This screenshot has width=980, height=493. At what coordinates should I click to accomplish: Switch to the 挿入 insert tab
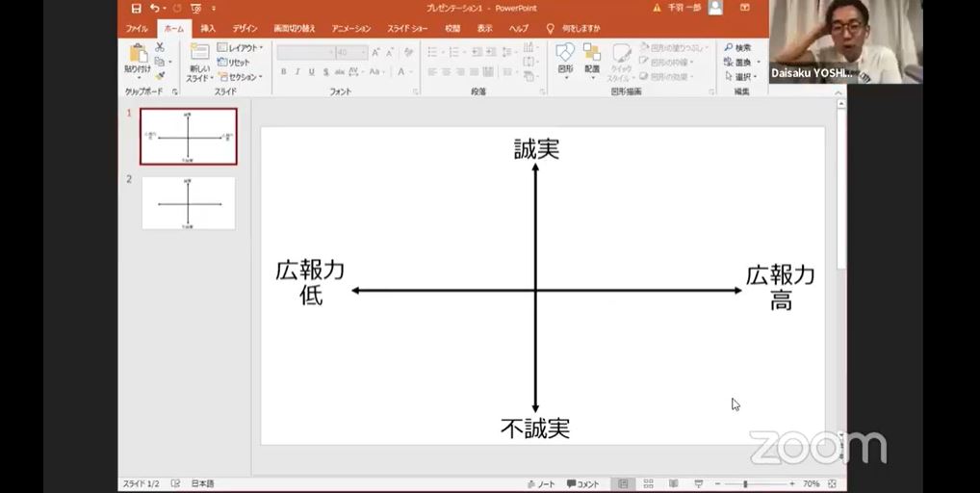tap(208, 28)
